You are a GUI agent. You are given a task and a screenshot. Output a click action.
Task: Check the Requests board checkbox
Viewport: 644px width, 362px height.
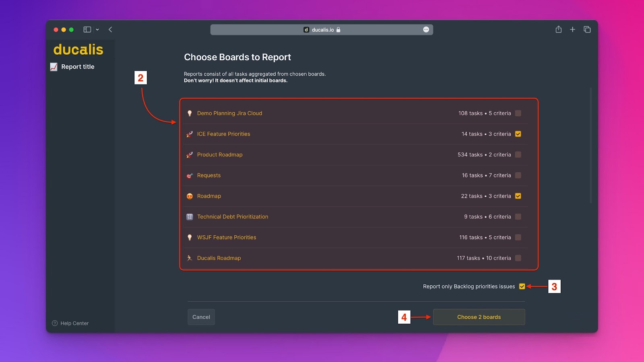pyautogui.click(x=518, y=175)
